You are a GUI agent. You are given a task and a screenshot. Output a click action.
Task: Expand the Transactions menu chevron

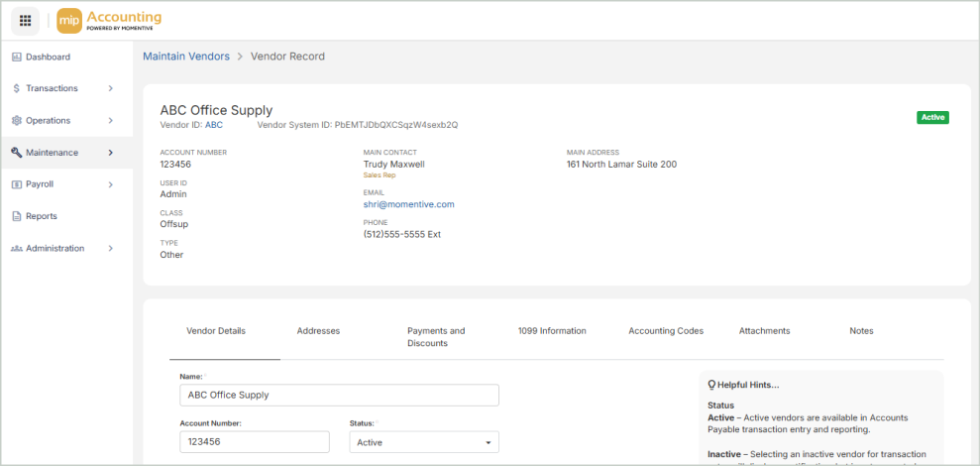(x=110, y=89)
